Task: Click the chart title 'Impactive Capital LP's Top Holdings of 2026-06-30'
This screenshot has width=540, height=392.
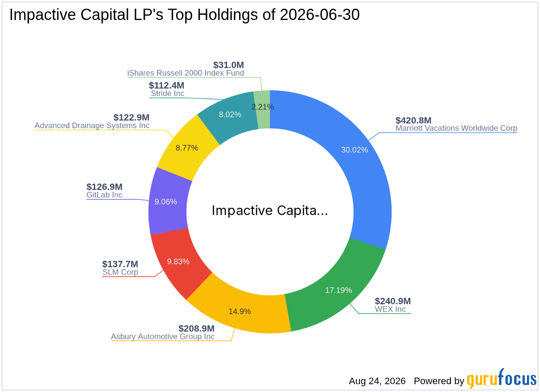Action: click(184, 15)
